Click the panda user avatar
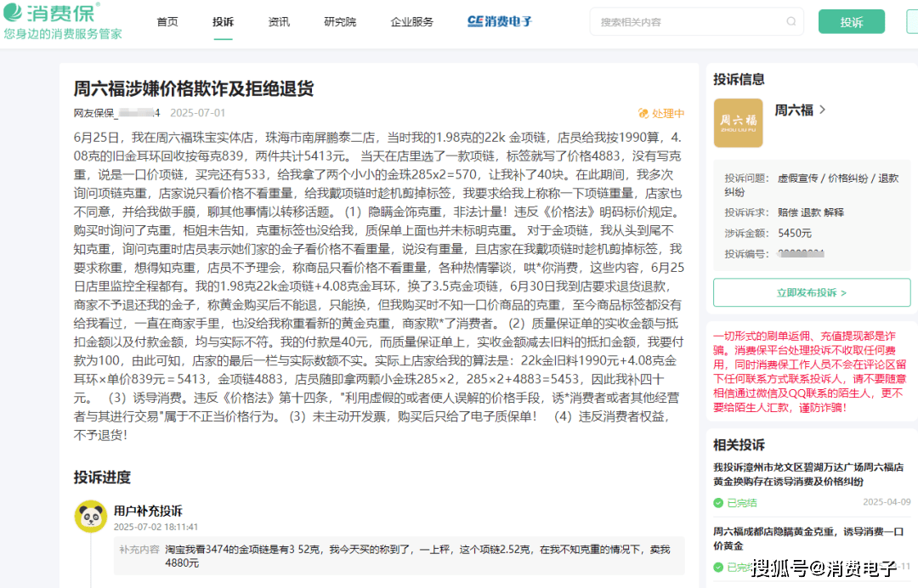This screenshot has width=918, height=588. (91, 516)
